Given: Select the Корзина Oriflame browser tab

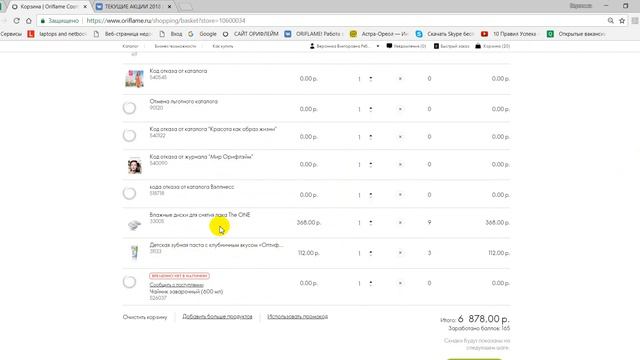Looking at the screenshot, I should [x=48, y=7].
